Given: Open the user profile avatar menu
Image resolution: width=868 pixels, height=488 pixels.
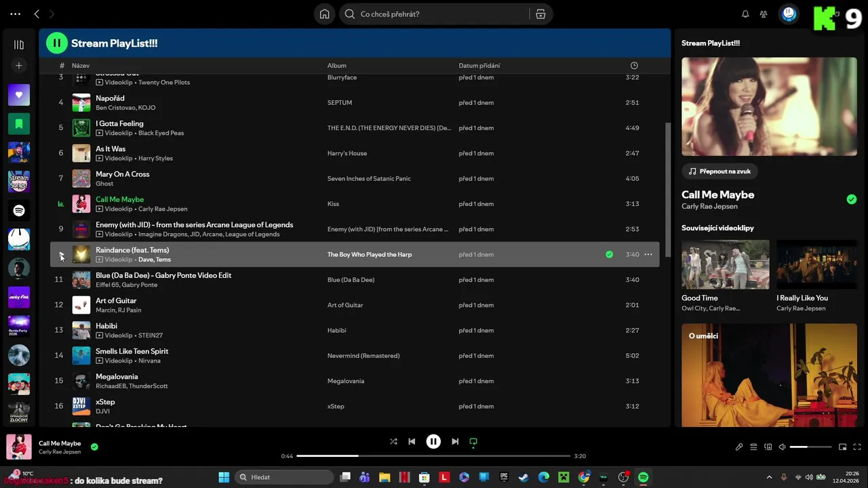Looking at the screenshot, I should click(789, 14).
